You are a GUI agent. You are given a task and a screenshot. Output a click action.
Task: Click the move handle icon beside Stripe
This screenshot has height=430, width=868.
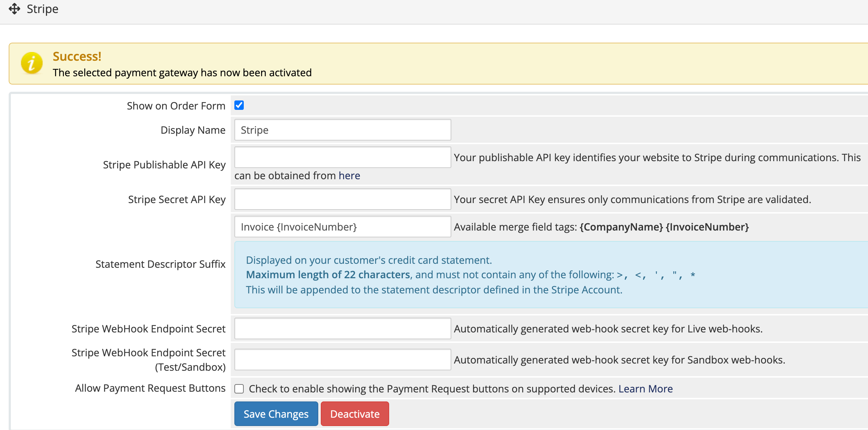coord(14,9)
